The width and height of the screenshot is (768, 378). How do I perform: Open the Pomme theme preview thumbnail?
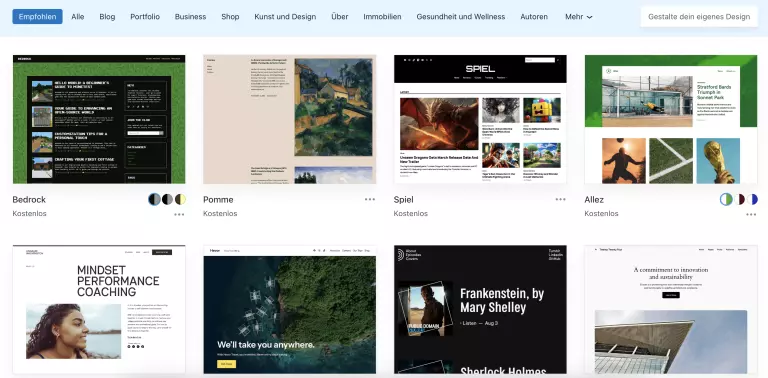tap(289, 119)
